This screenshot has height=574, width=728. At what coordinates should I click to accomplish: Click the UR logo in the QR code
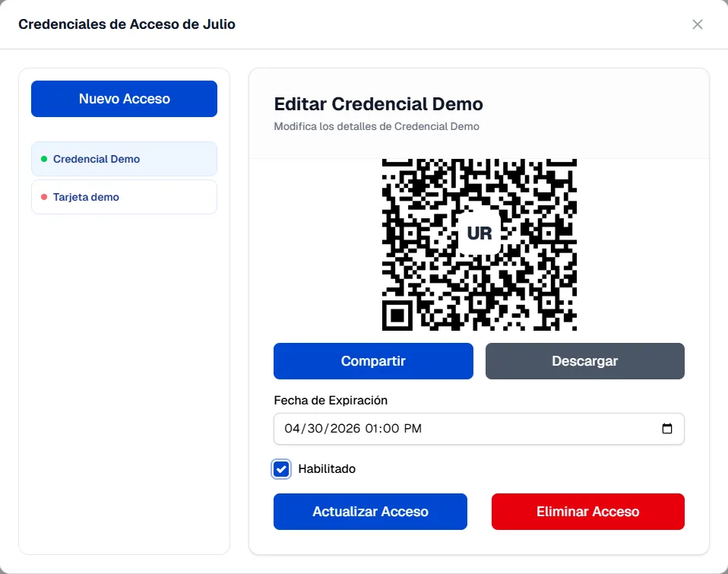point(480,233)
